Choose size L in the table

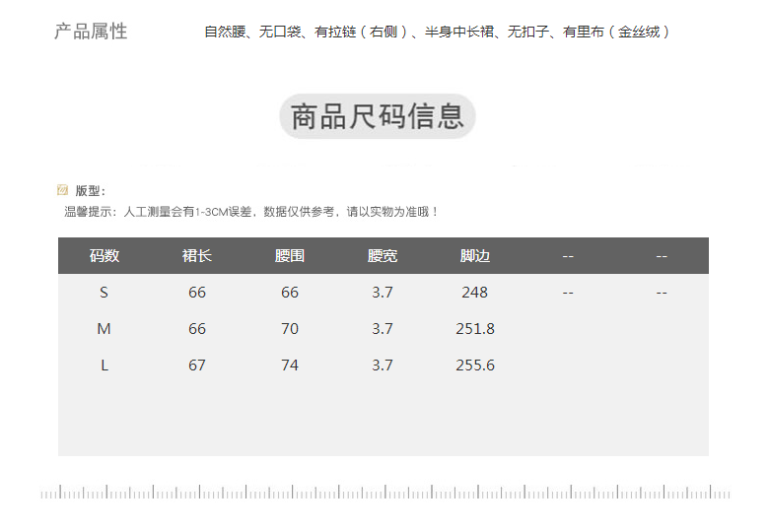click(x=105, y=366)
